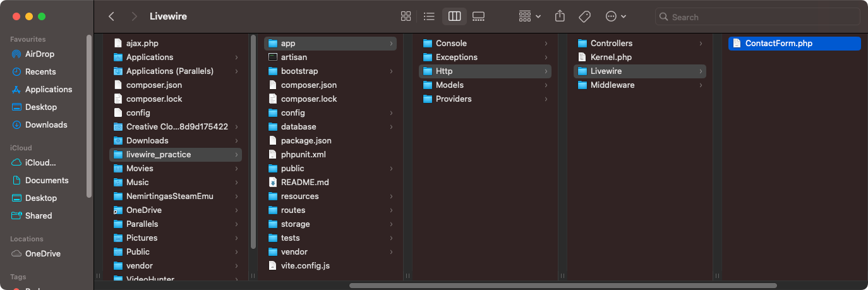Open AirDrop in the sidebar
The width and height of the screenshot is (868, 290).
[40, 54]
